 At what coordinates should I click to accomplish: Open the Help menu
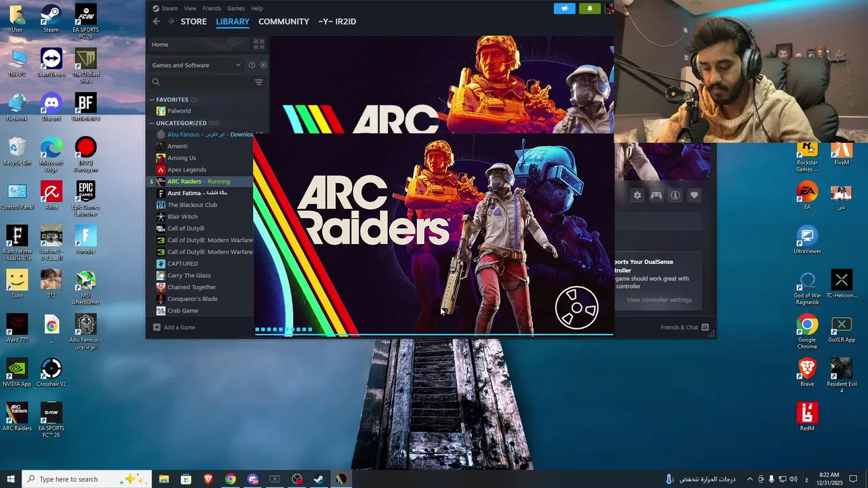(x=257, y=8)
